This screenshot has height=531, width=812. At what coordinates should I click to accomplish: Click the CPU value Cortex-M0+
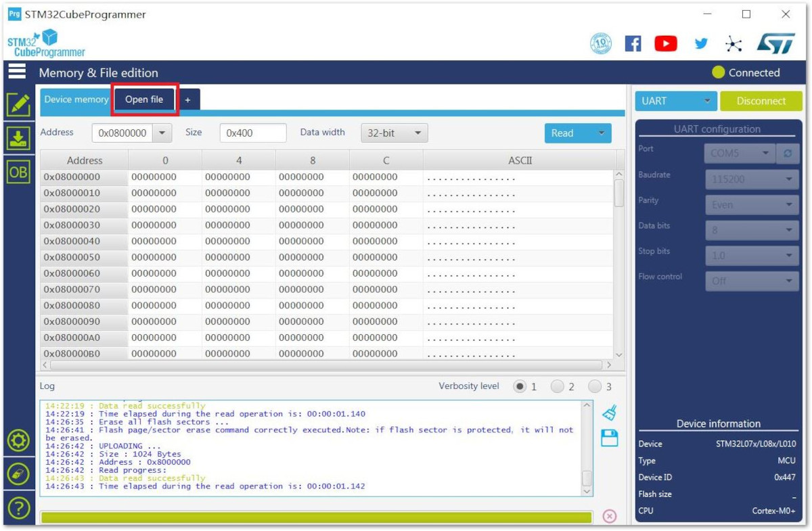(774, 511)
